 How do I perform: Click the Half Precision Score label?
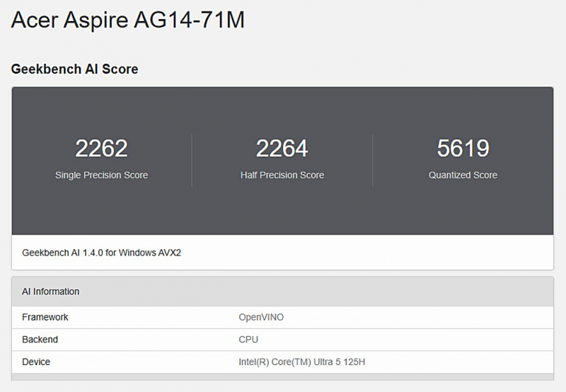click(x=282, y=175)
